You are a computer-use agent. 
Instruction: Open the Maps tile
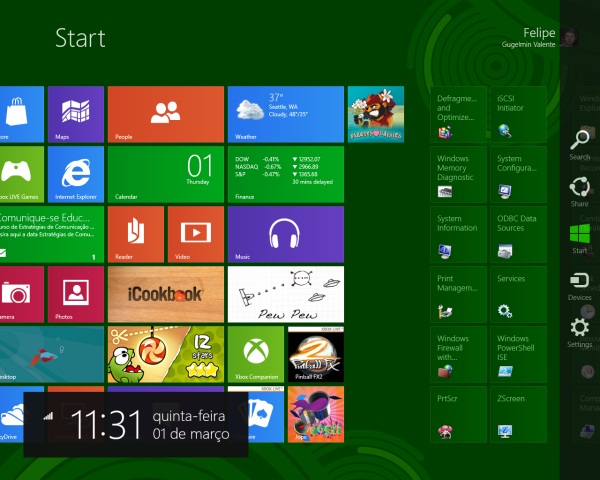pos(76,114)
